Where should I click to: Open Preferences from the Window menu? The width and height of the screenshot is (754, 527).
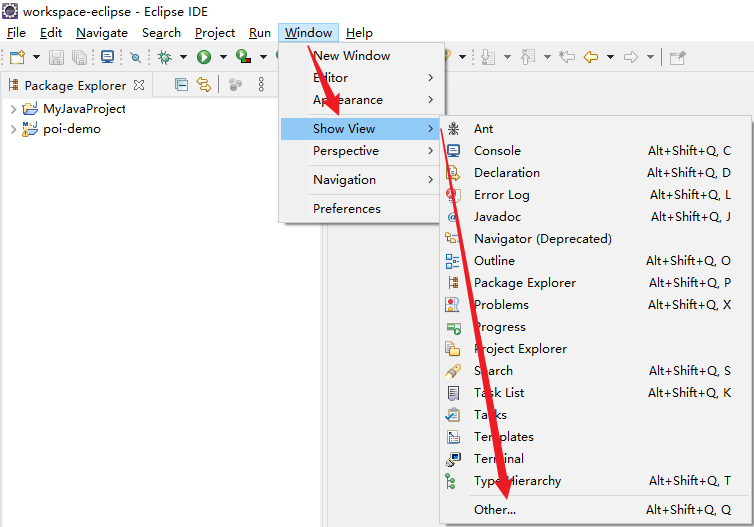[346, 209]
